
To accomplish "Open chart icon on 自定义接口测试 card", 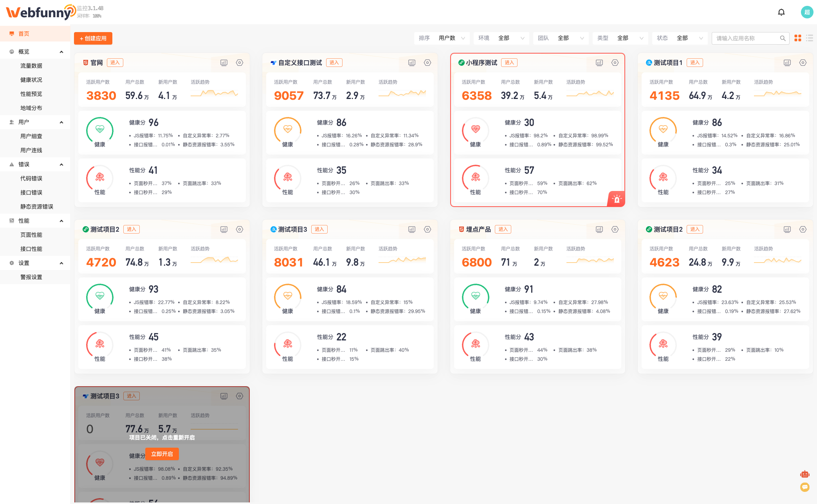I will (412, 63).
